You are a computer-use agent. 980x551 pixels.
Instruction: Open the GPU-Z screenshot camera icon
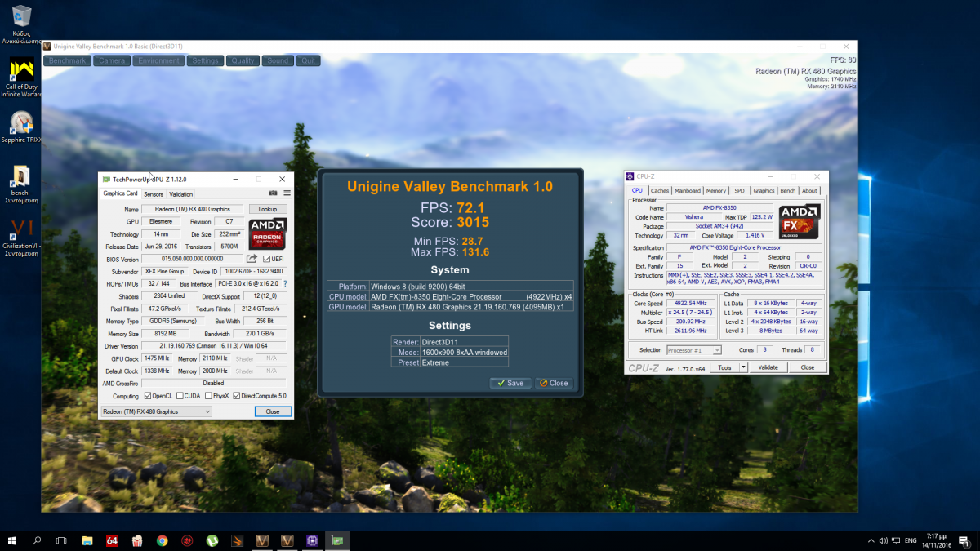274,193
